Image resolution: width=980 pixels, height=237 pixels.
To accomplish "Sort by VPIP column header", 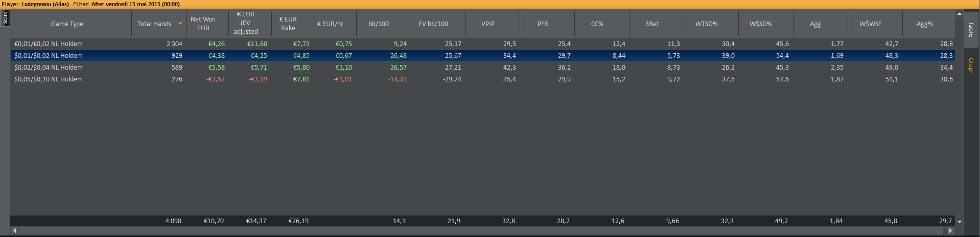I will [x=488, y=24].
